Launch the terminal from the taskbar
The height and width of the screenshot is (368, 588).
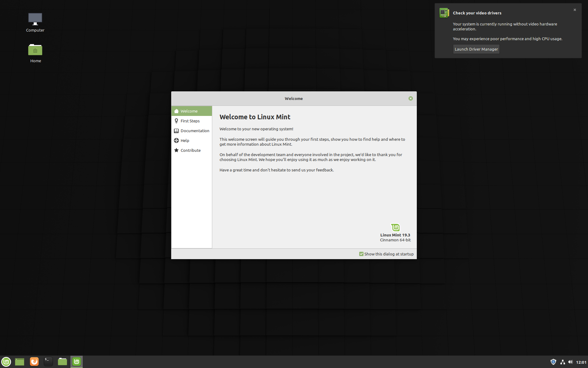[x=48, y=362]
